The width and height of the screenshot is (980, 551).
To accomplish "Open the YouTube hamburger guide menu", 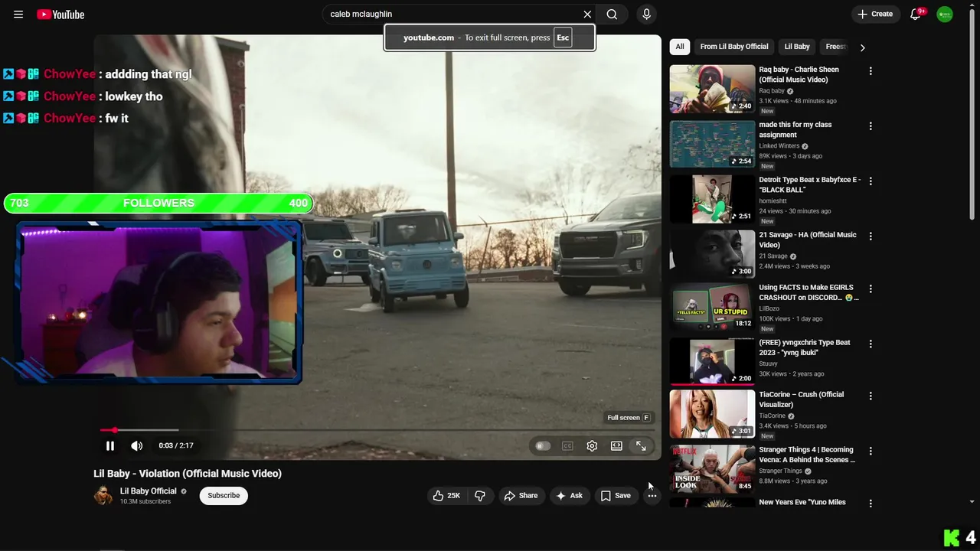I will tap(18, 15).
